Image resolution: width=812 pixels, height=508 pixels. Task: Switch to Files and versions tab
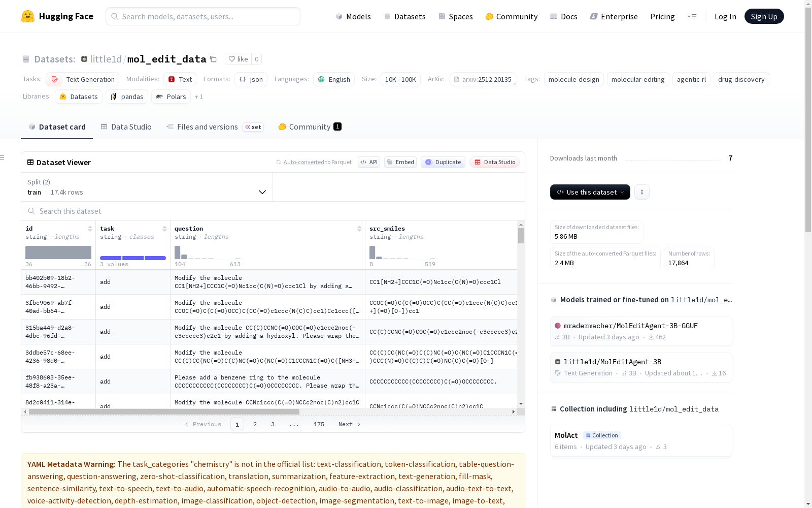(x=215, y=127)
